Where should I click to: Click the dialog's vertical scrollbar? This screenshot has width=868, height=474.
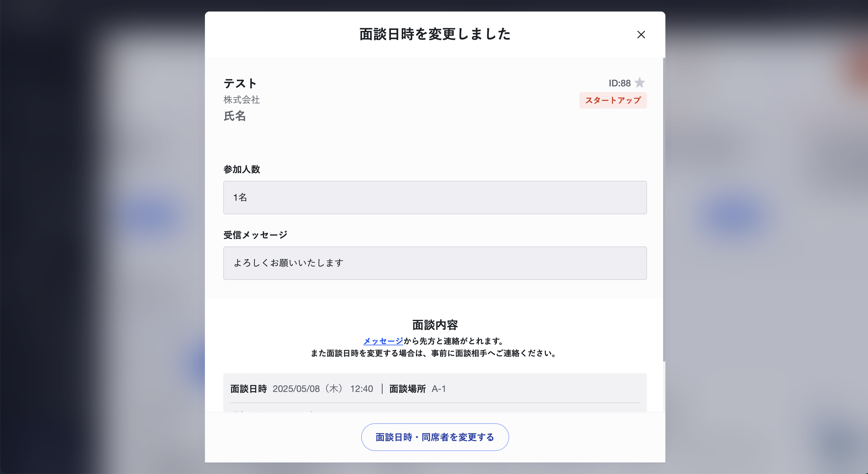pos(664,209)
